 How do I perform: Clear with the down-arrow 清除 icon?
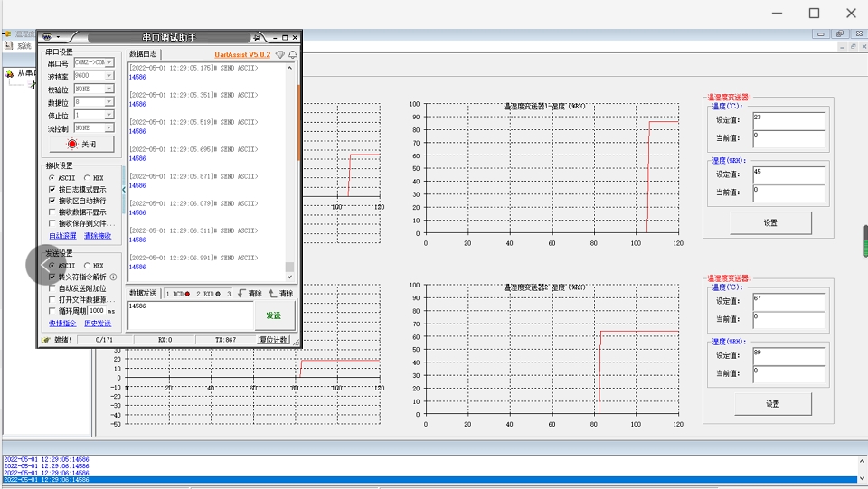(250, 294)
